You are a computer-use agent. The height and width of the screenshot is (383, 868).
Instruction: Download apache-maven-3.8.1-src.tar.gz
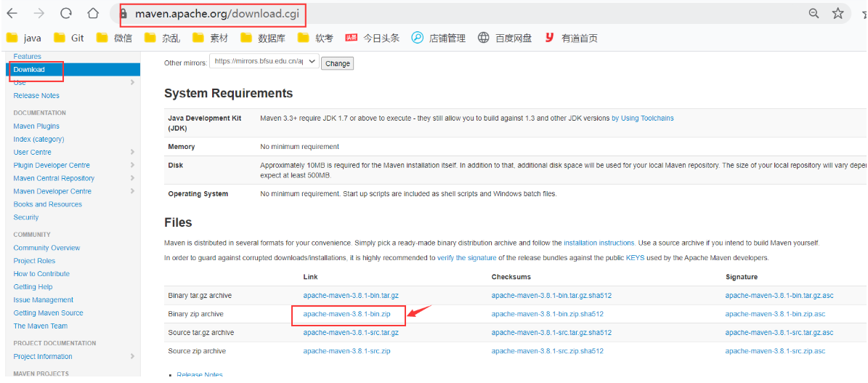tap(351, 333)
